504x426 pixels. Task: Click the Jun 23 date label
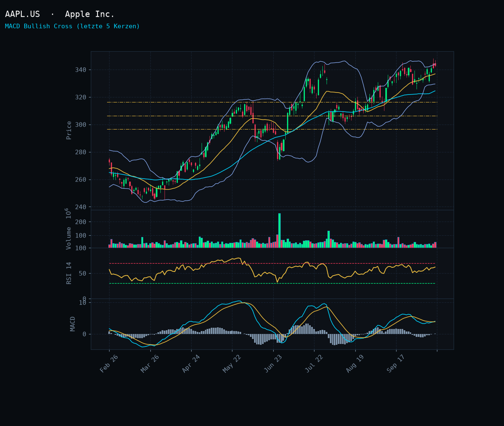[273, 364]
